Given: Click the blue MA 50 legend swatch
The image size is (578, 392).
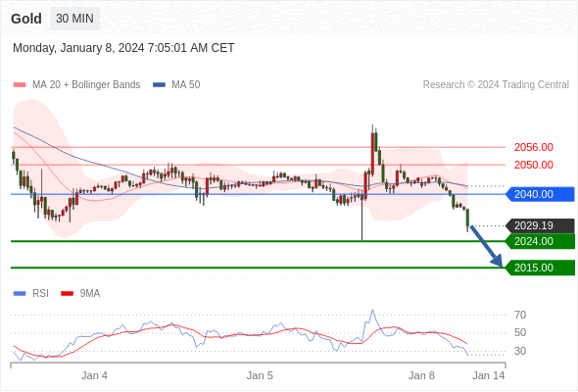Looking at the screenshot, I should click(159, 85).
